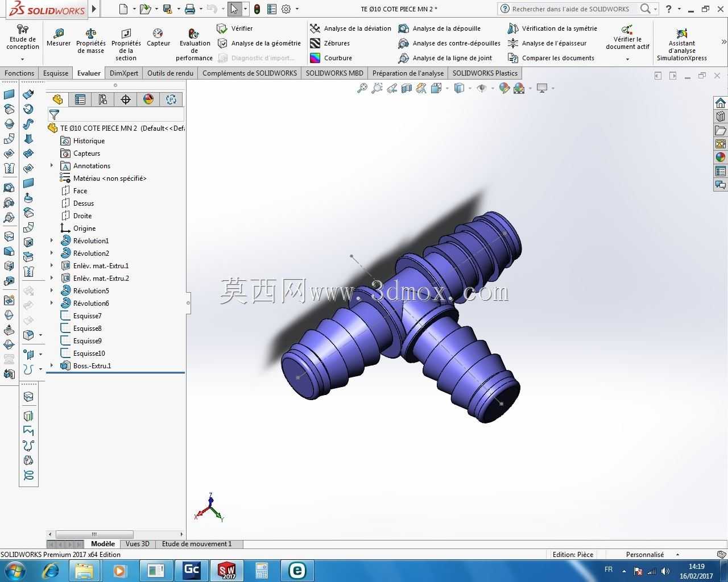This screenshot has height=582, width=728.
Task: Select Matériau <non spécifié> in tree
Action: coord(104,178)
